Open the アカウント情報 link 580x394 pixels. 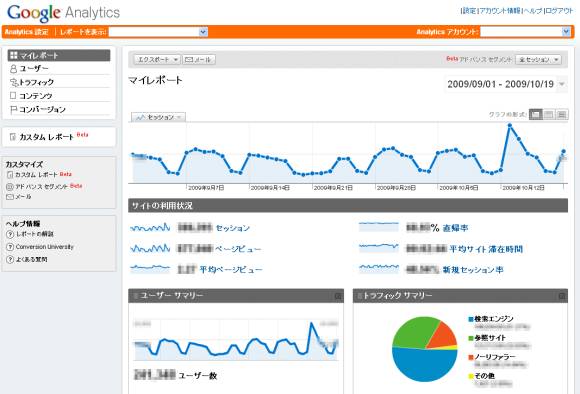tap(500, 11)
